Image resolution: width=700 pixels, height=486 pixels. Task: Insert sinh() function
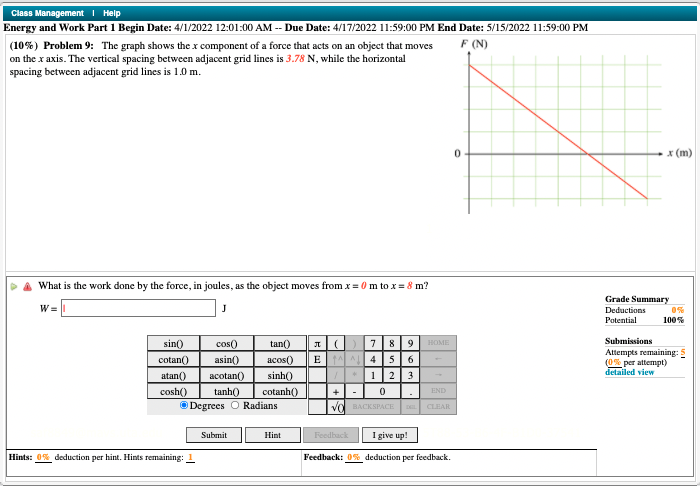coord(280,375)
